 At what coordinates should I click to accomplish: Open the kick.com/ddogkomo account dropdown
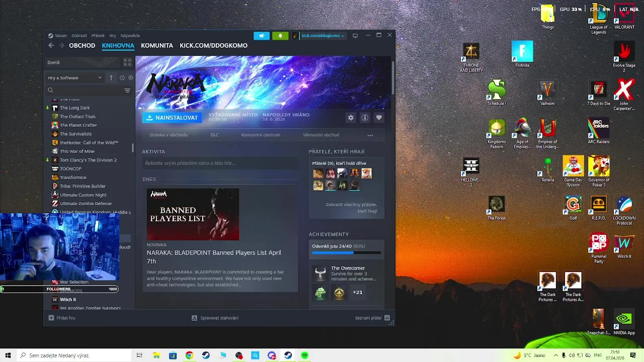coord(323,36)
